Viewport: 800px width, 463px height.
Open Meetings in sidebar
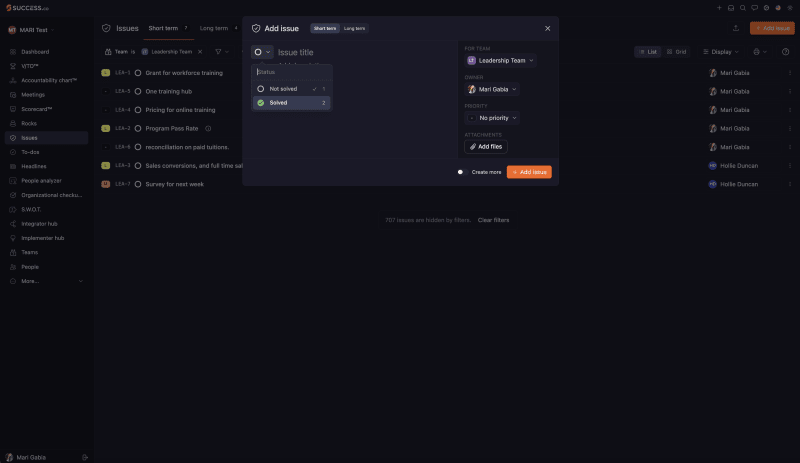pos(33,95)
